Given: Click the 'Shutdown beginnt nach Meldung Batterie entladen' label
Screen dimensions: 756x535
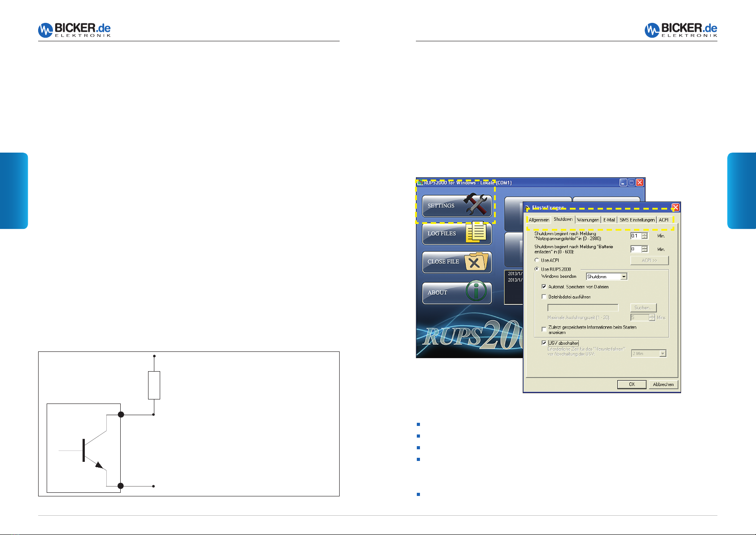Looking at the screenshot, I should click(x=573, y=249).
